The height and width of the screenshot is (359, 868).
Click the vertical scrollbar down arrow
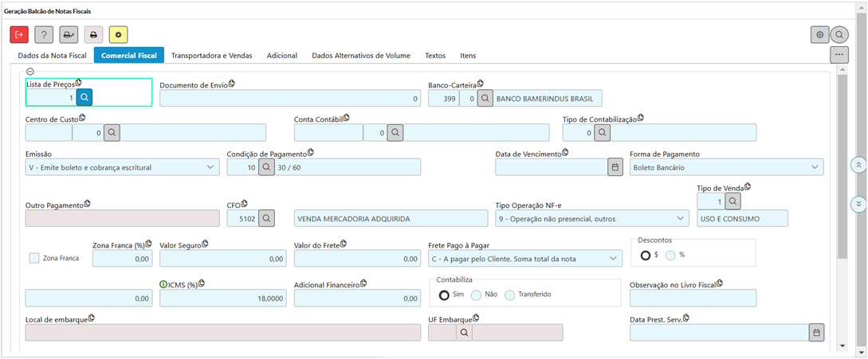[842, 346]
